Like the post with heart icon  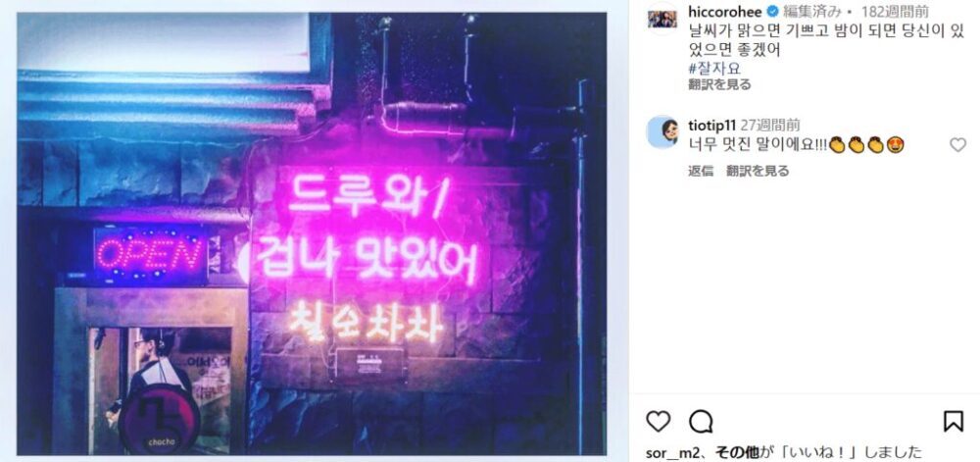coord(659,422)
